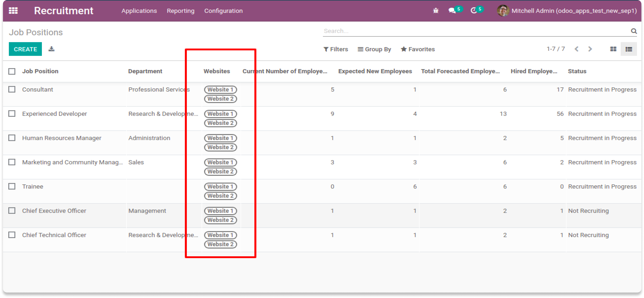Click the CREATE button
Screen dimensions: 644x298
(25, 49)
